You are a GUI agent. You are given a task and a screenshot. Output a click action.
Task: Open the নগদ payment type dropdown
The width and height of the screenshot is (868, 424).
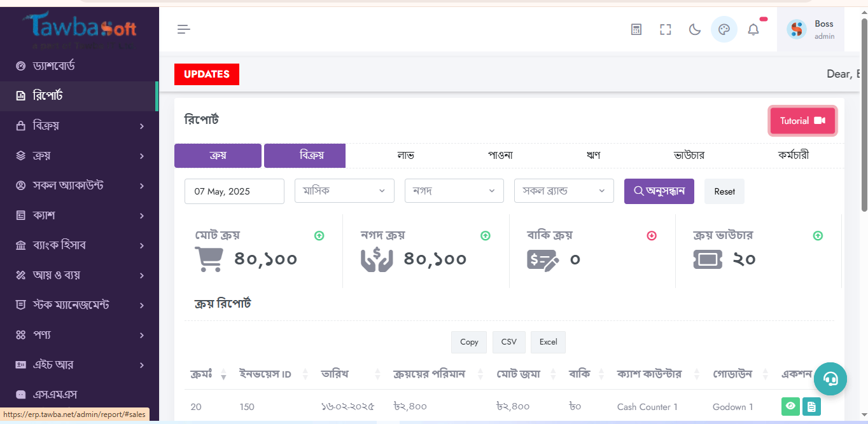(454, 191)
